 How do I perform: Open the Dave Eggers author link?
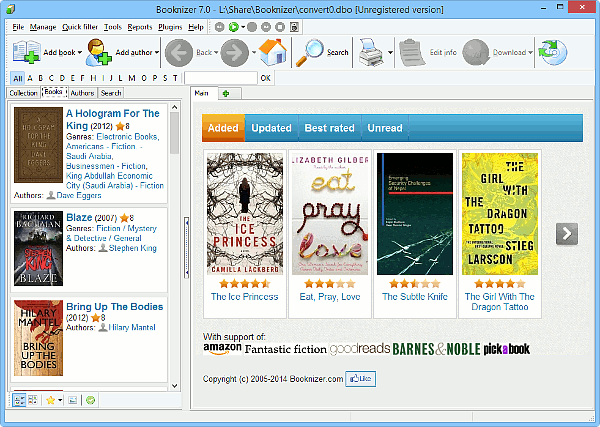pyautogui.click(x=79, y=196)
